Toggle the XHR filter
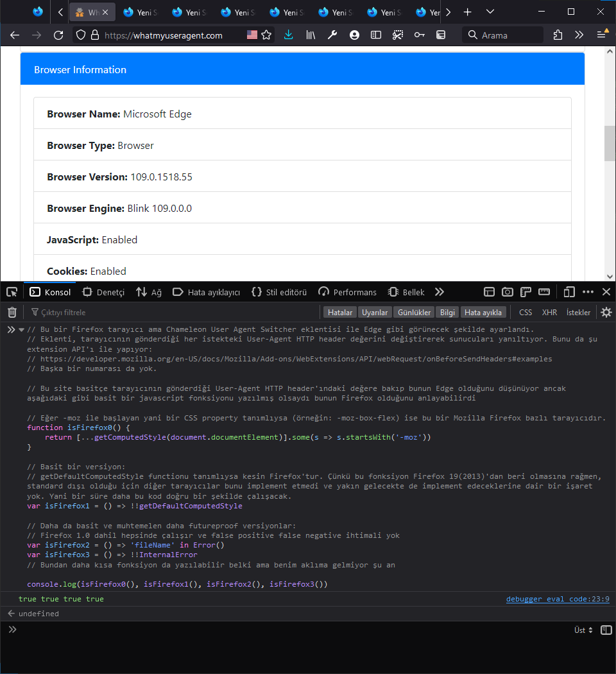 pyautogui.click(x=549, y=313)
